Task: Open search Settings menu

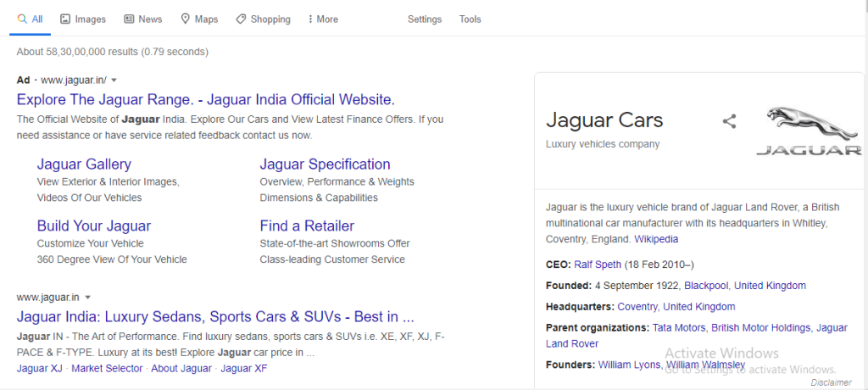Action: point(425,19)
